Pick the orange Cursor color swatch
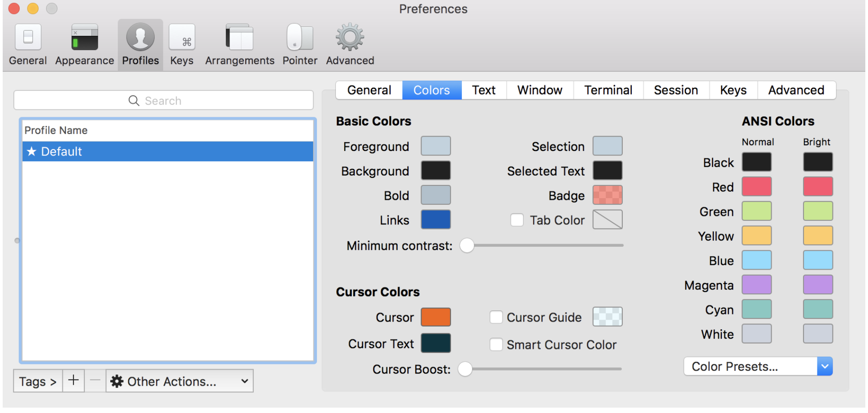Screen dimensions: 868x413 [435, 317]
